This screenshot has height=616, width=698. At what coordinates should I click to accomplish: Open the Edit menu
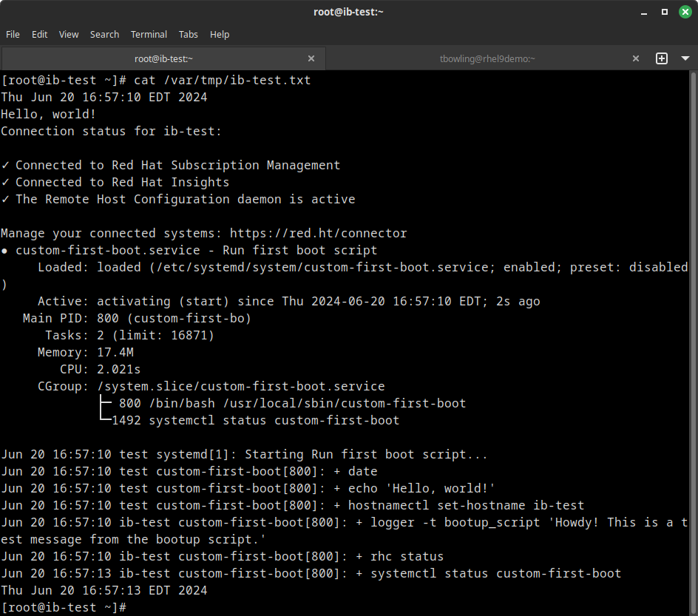click(x=39, y=34)
